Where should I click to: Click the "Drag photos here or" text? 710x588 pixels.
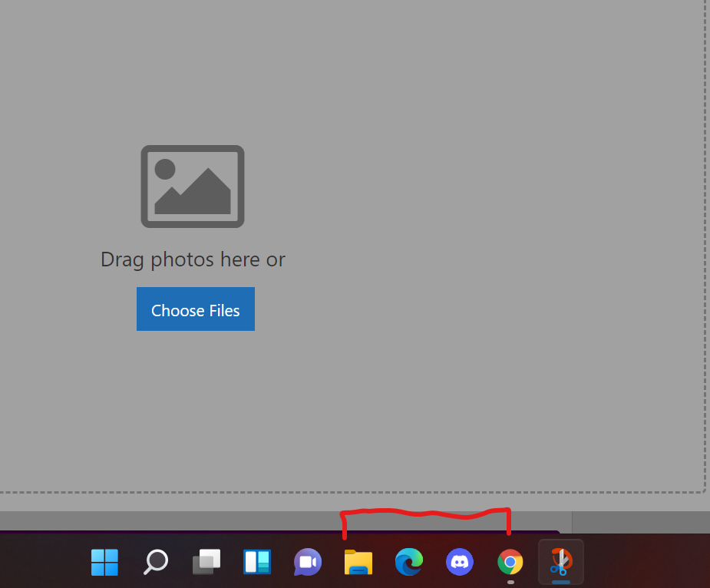tap(193, 260)
